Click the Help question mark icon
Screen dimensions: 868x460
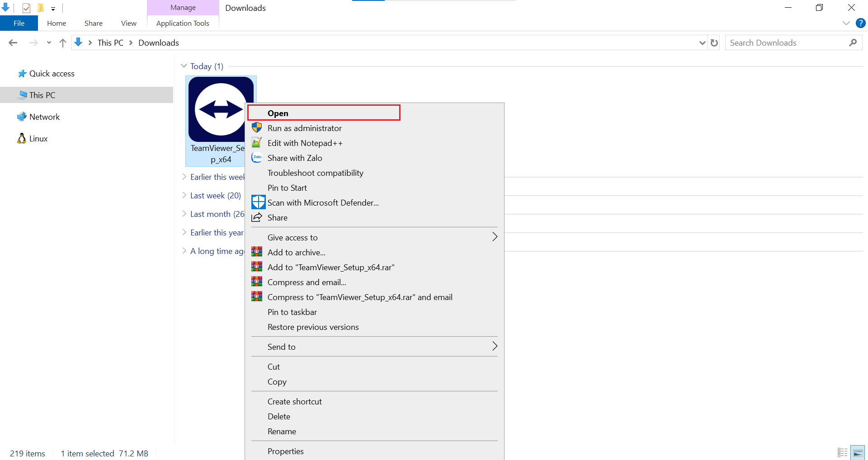pos(860,23)
